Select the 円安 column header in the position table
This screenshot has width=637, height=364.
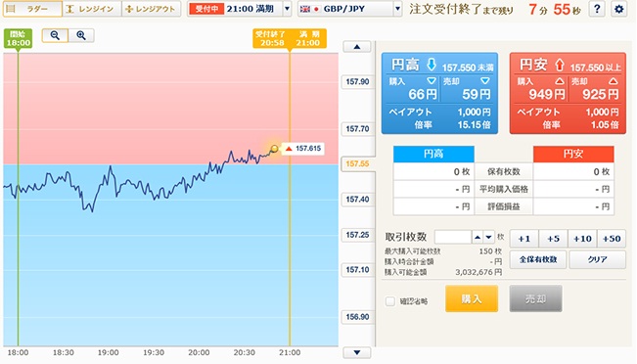tap(573, 154)
